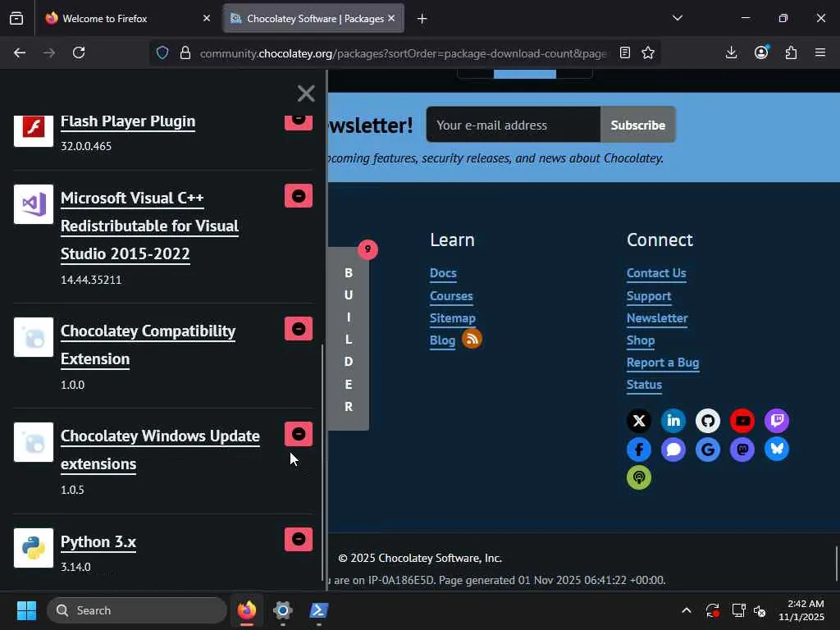Bookmark this page with star
The width and height of the screenshot is (840, 630).
(648, 52)
